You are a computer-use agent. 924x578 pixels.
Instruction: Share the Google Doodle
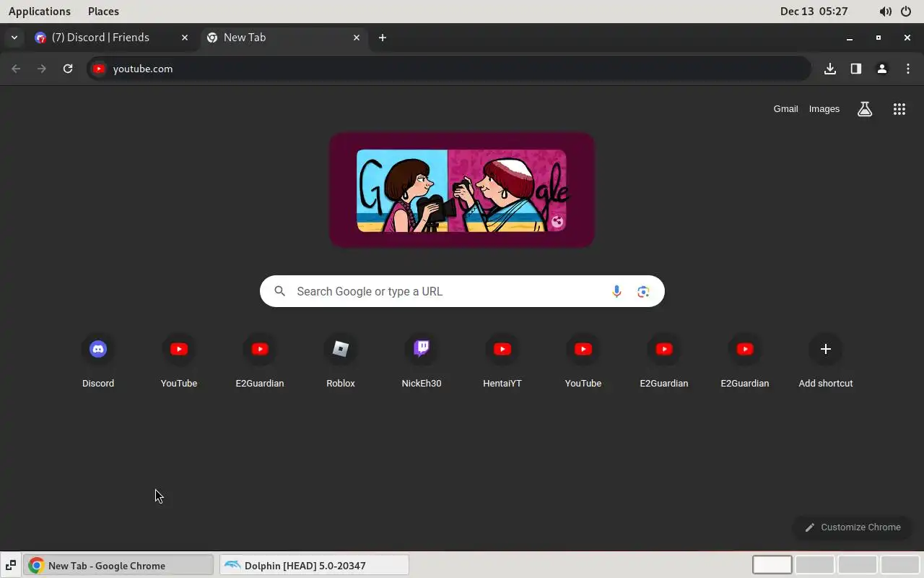[557, 222]
